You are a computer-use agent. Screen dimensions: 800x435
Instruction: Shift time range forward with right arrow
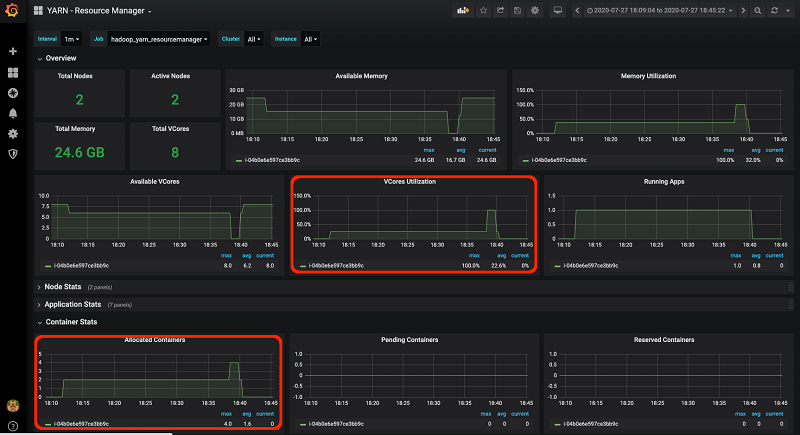click(743, 10)
